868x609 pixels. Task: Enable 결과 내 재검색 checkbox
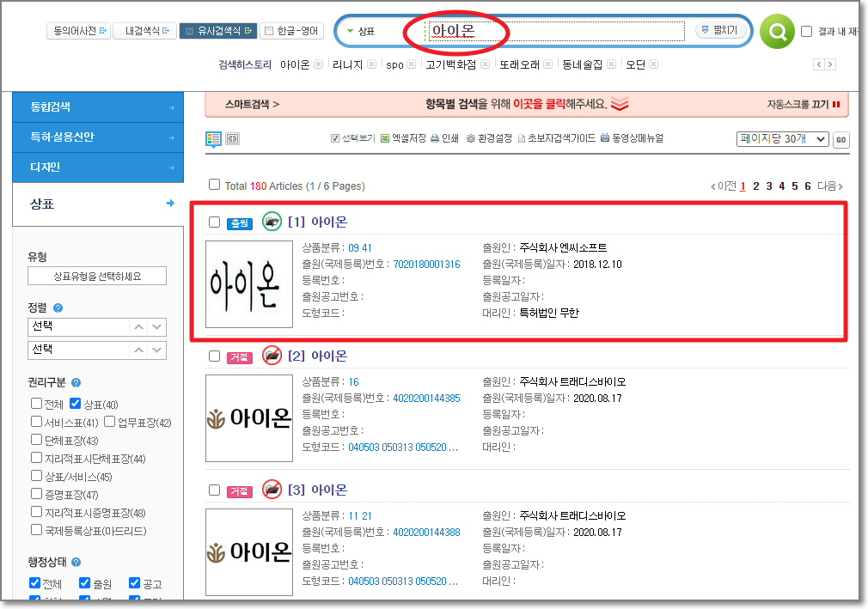coord(807,32)
